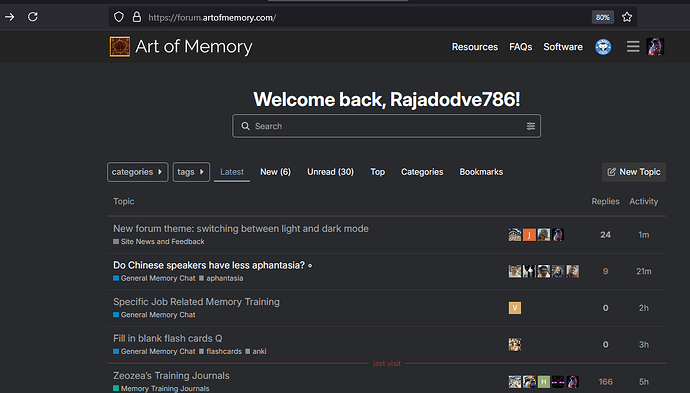Image resolution: width=690 pixels, height=393 pixels.
Task: Switch to the New (6) tab
Action: (x=275, y=172)
